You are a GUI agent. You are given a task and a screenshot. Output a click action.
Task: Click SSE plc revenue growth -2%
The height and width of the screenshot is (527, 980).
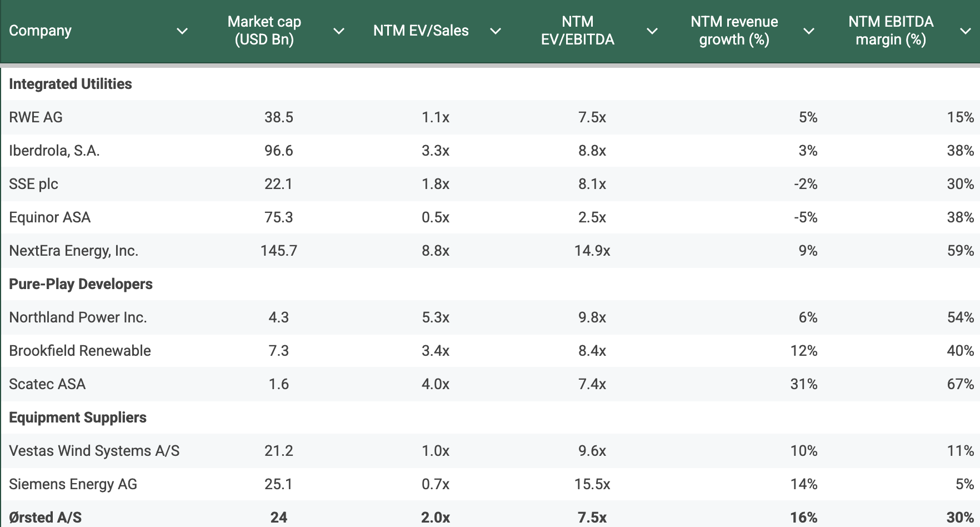click(x=806, y=184)
